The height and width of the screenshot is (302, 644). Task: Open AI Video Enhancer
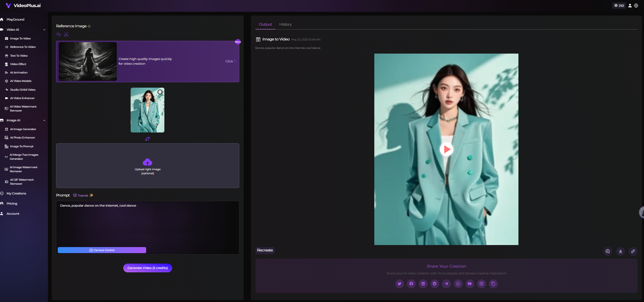22,98
